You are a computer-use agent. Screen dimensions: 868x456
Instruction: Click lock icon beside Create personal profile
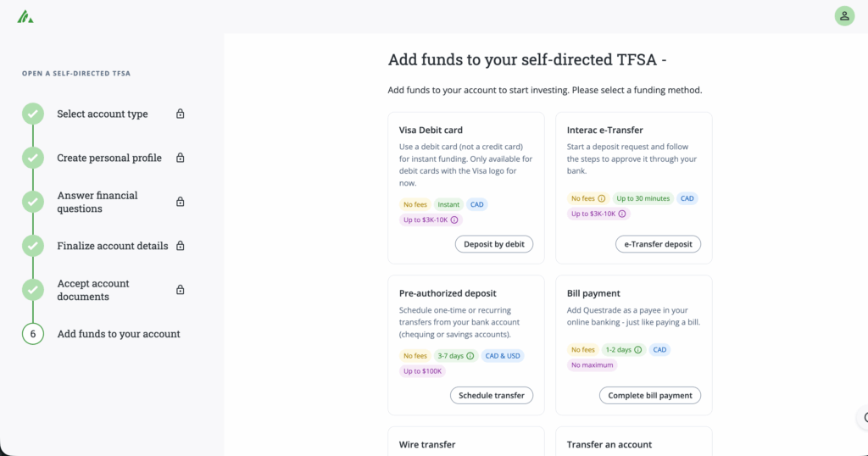180,158
